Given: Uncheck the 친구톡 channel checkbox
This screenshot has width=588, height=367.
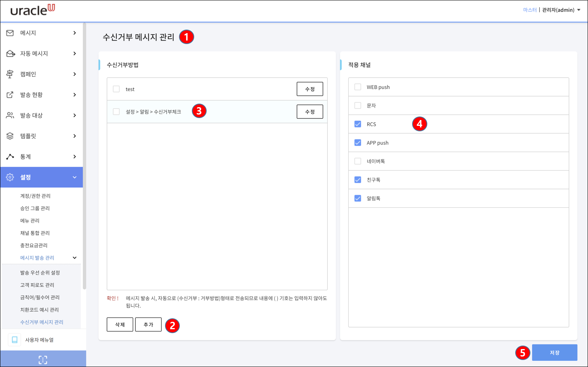Looking at the screenshot, I should click(x=358, y=180).
